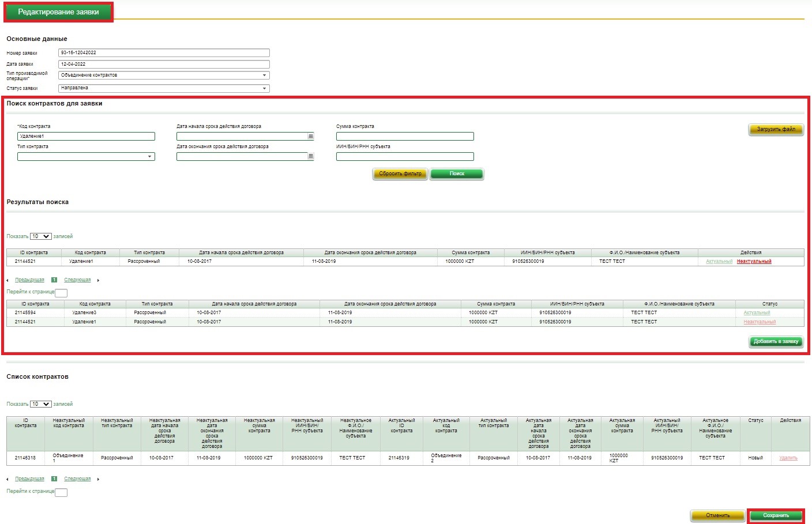812x524 pixels.
Task: Click next page arrow in search results
Action: [98, 280]
